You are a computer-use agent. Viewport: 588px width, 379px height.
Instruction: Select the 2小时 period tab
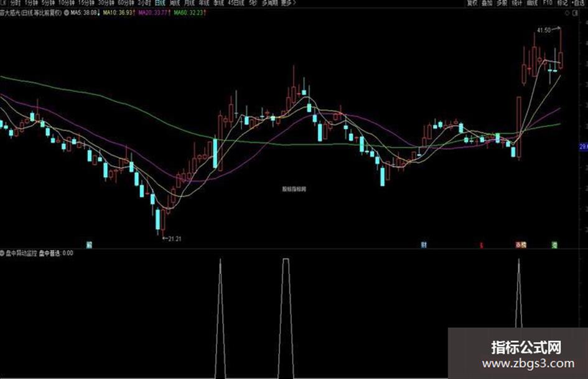pos(144,2)
